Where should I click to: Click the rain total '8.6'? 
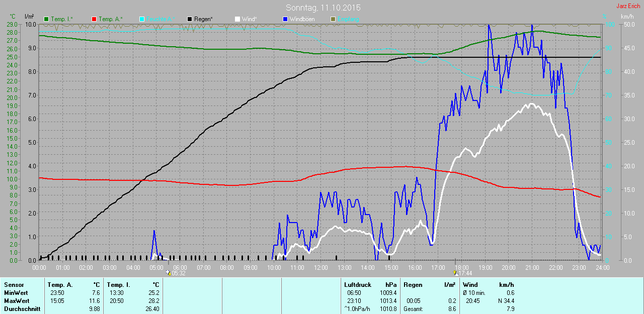[452, 309]
